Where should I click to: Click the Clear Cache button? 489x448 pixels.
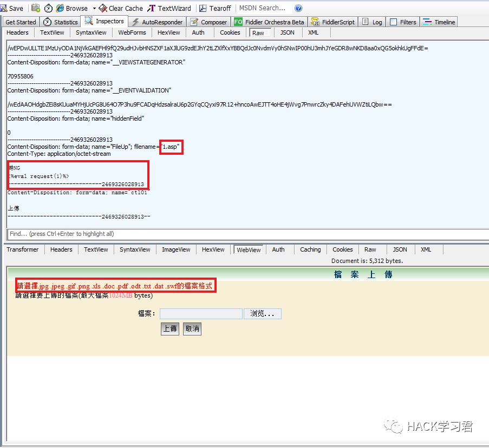pos(121,9)
